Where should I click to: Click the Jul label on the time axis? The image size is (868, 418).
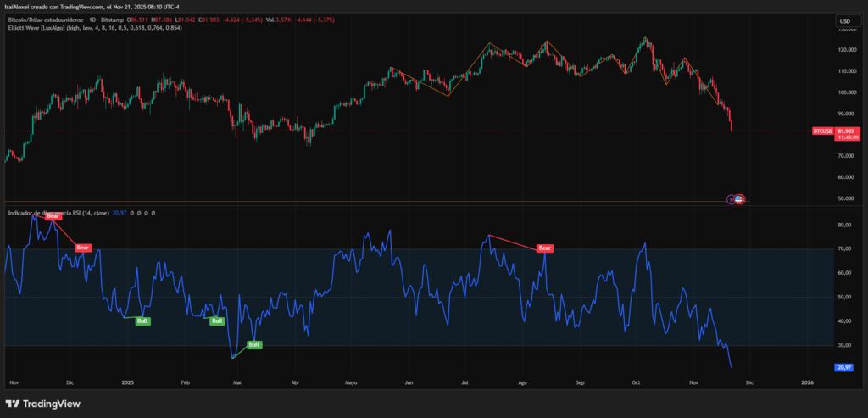tap(465, 382)
